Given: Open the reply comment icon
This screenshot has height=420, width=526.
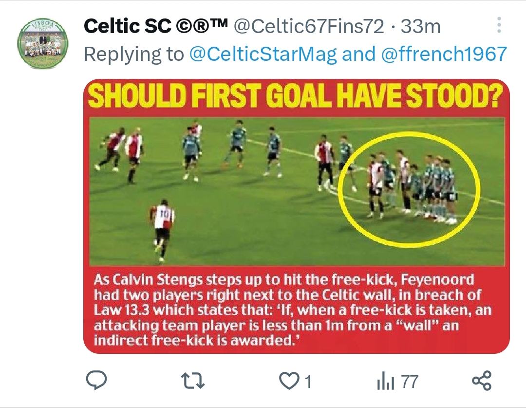Looking at the screenshot, I should coord(96,381).
